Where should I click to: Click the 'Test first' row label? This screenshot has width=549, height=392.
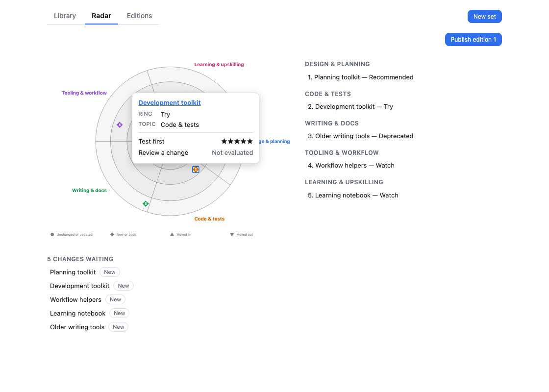click(151, 142)
